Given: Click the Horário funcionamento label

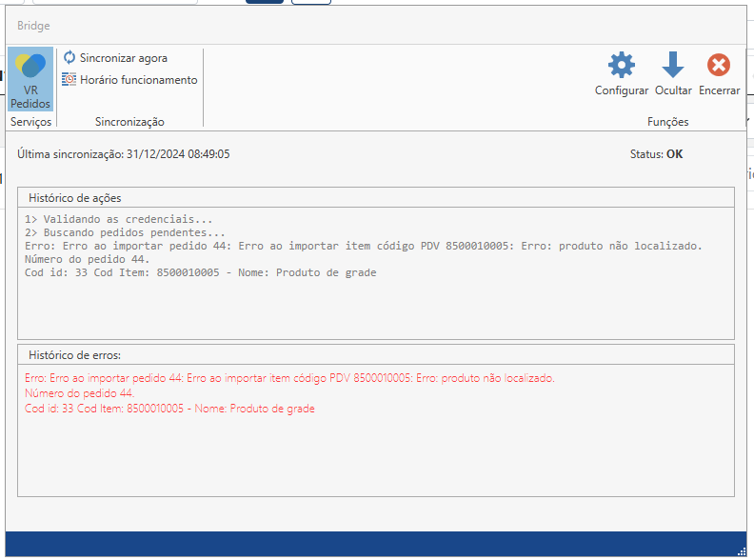Looking at the screenshot, I should click(138, 80).
